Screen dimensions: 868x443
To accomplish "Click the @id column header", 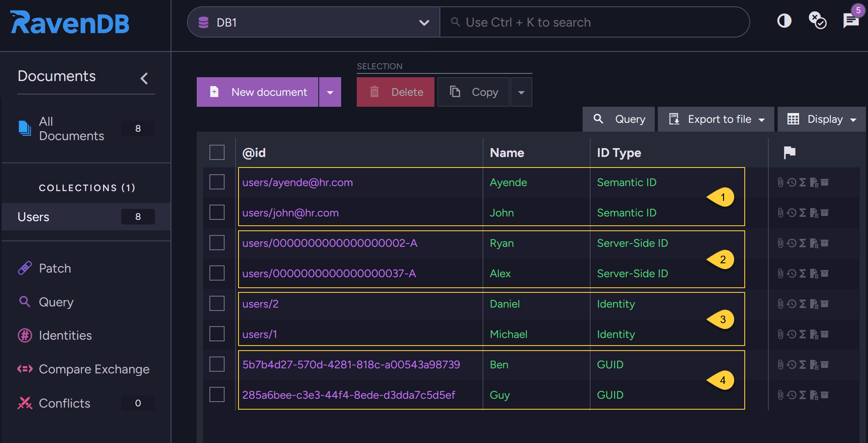I will coord(254,152).
